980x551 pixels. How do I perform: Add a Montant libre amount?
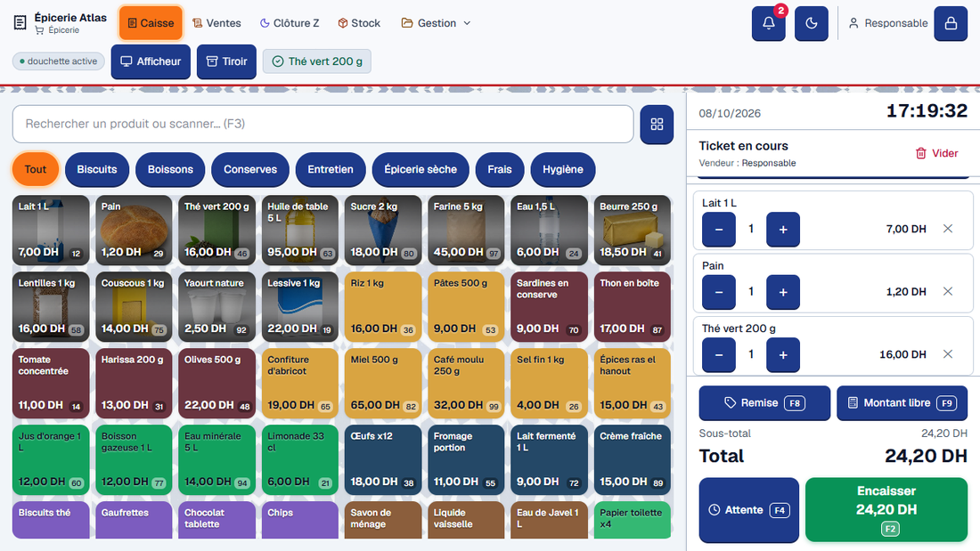click(x=902, y=403)
